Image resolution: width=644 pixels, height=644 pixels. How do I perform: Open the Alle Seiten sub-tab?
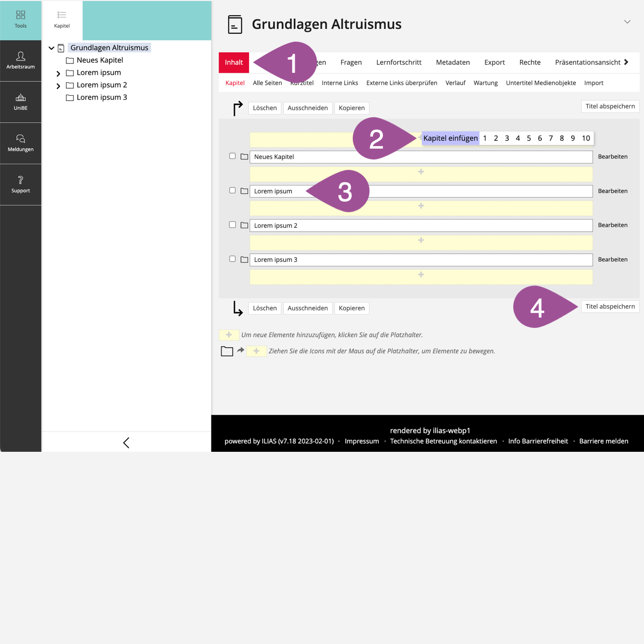pos(267,83)
